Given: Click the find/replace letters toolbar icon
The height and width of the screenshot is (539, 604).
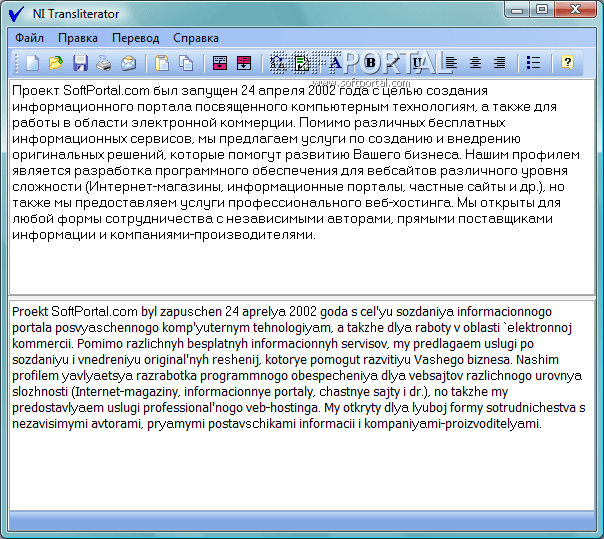Looking at the screenshot, I should 277,63.
